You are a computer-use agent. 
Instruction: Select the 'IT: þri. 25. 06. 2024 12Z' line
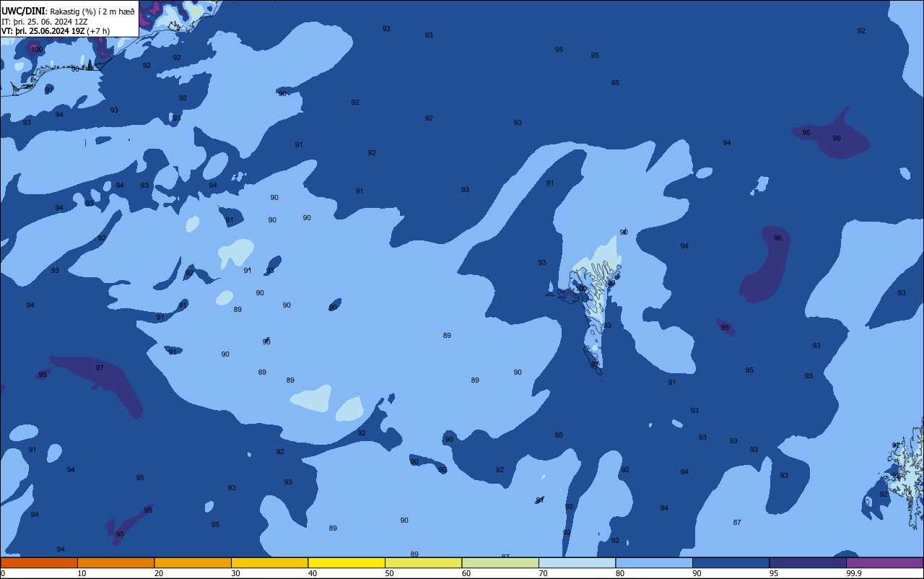pos(45,22)
